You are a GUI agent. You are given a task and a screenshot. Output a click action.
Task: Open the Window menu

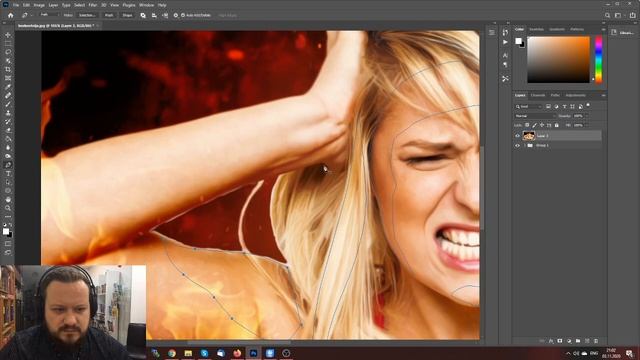pos(146,5)
